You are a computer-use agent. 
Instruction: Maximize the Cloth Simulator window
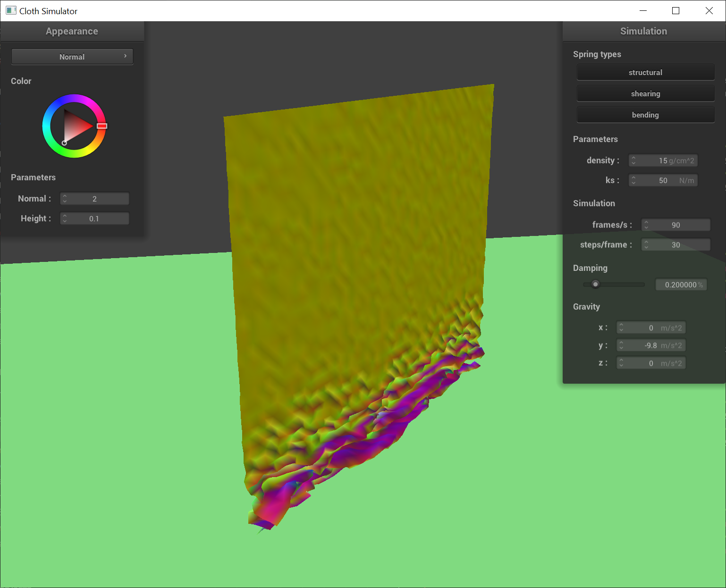click(675, 10)
